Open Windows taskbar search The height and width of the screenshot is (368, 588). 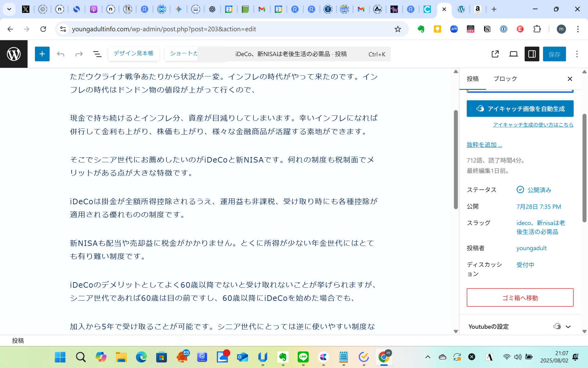[81, 357]
